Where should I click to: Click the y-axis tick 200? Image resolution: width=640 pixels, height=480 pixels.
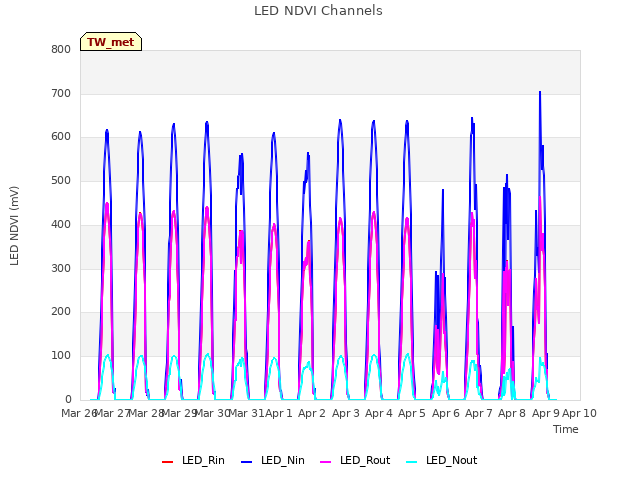61,311
